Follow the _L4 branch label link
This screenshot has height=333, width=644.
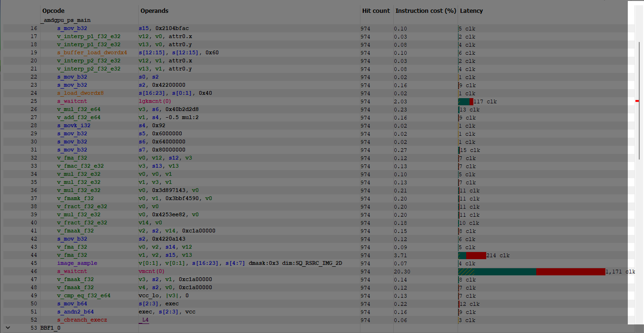click(144, 320)
